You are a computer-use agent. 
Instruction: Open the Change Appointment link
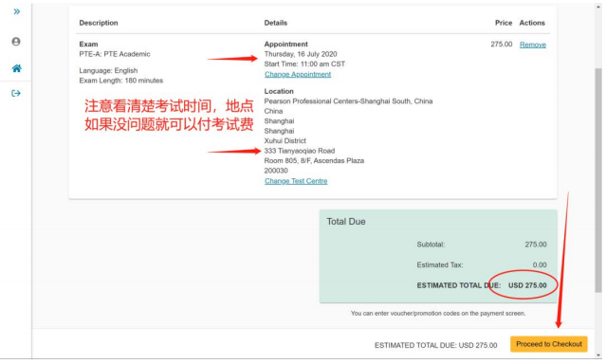[x=298, y=74]
